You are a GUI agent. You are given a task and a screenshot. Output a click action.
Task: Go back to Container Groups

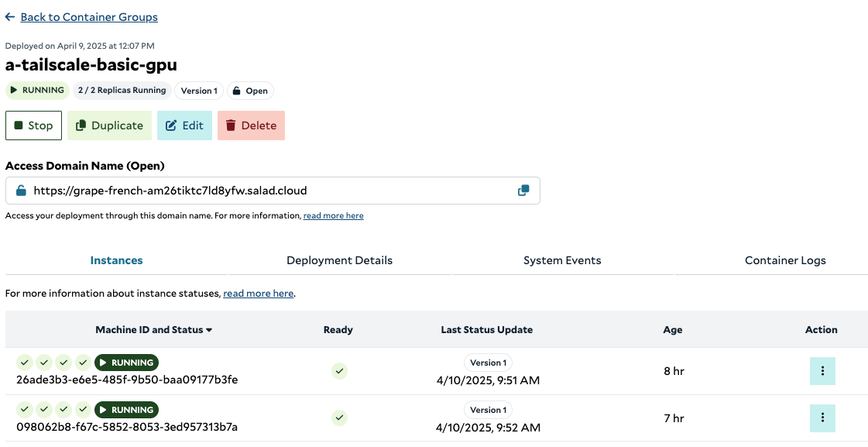point(89,17)
